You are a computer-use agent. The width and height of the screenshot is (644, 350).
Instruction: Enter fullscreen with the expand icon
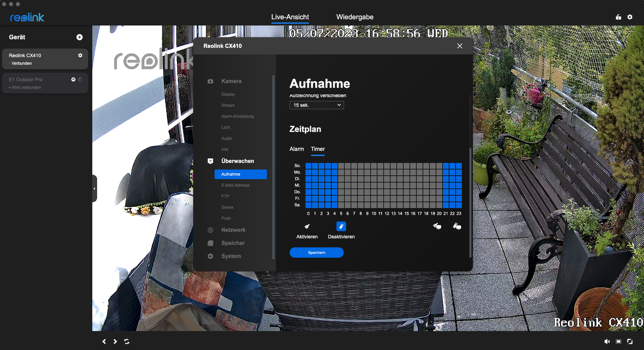pos(630,341)
